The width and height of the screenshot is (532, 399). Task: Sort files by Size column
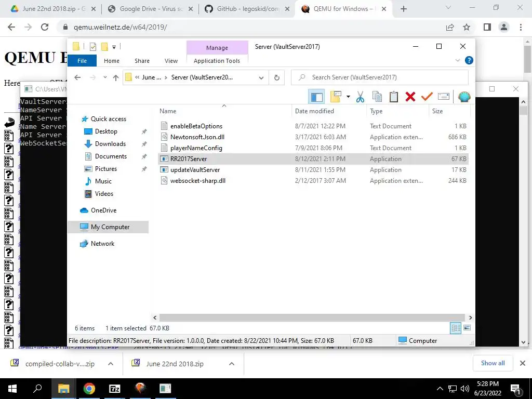coord(449,111)
